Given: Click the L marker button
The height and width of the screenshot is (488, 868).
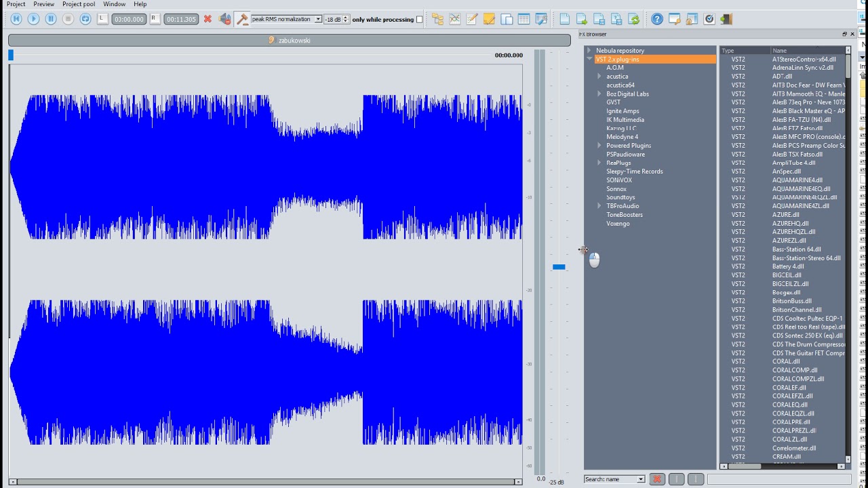Looking at the screenshot, I should (x=102, y=19).
